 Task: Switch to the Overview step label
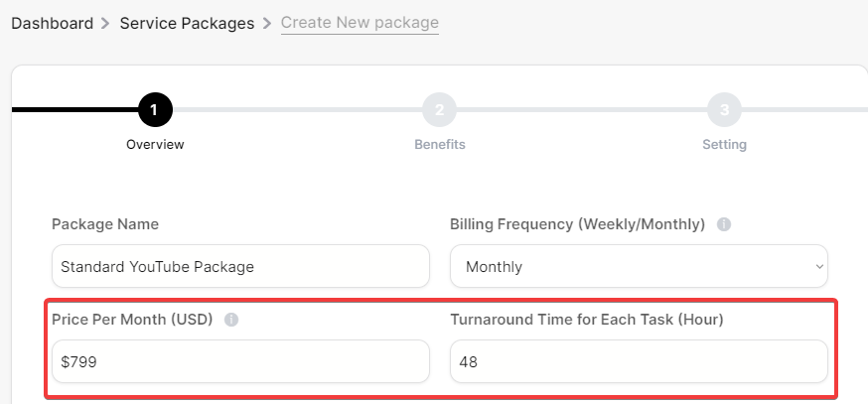155,145
